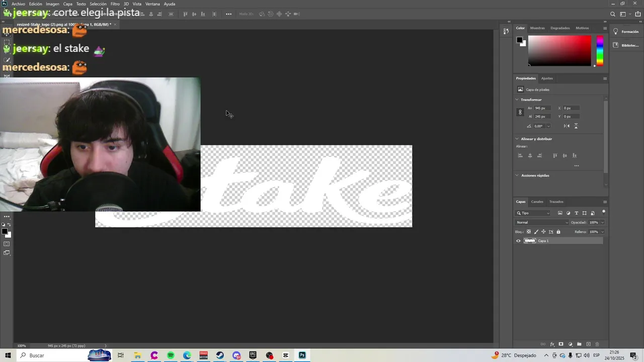Toggle visibility of Capa 1 layer
Screen dimensions: 644x362
click(519, 241)
